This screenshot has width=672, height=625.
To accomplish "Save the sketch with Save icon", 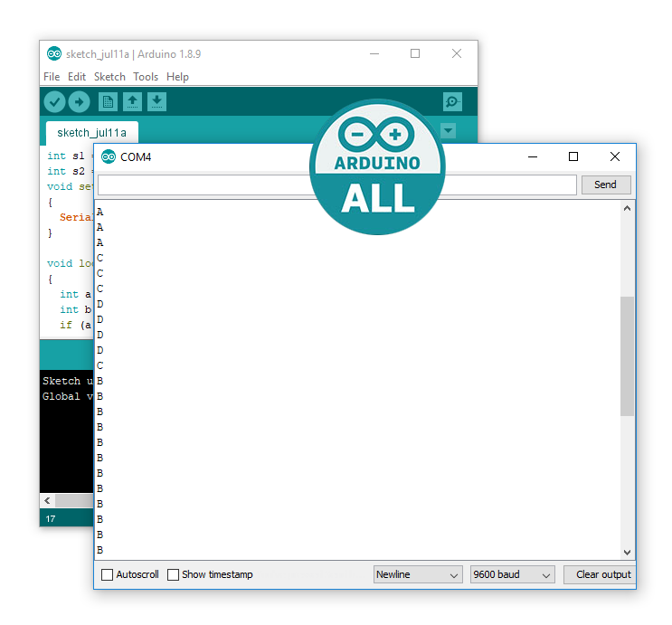I will click(x=156, y=102).
